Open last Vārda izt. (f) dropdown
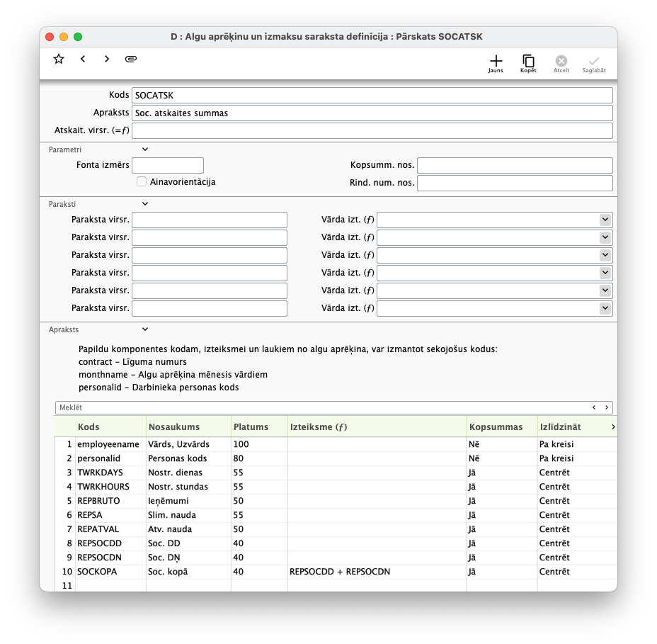 pos(605,308)
